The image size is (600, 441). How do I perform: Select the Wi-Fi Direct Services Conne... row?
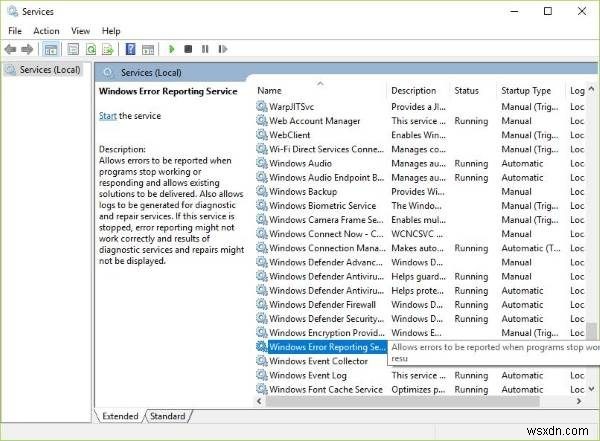click(x=420, y=149)
